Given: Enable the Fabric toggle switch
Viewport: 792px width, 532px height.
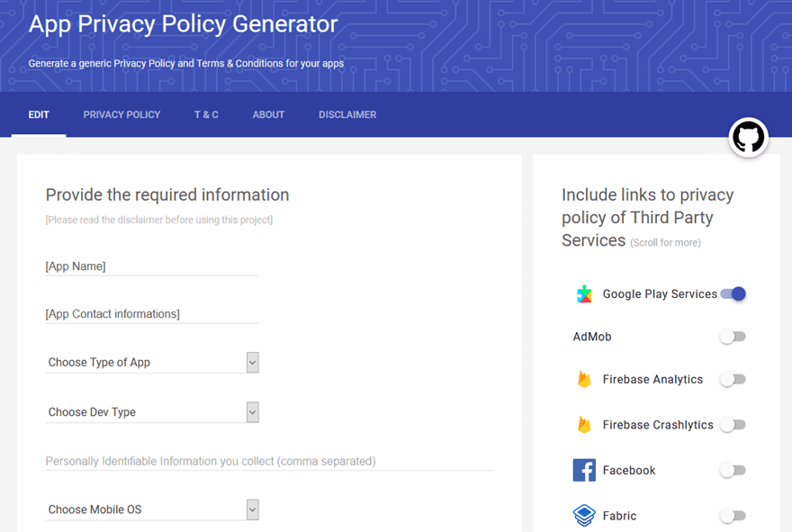Looking at the screenshot, I should coord(733,515).
